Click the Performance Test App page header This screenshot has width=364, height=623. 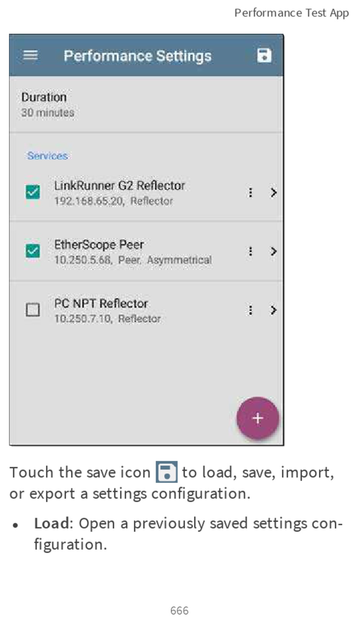292,13
